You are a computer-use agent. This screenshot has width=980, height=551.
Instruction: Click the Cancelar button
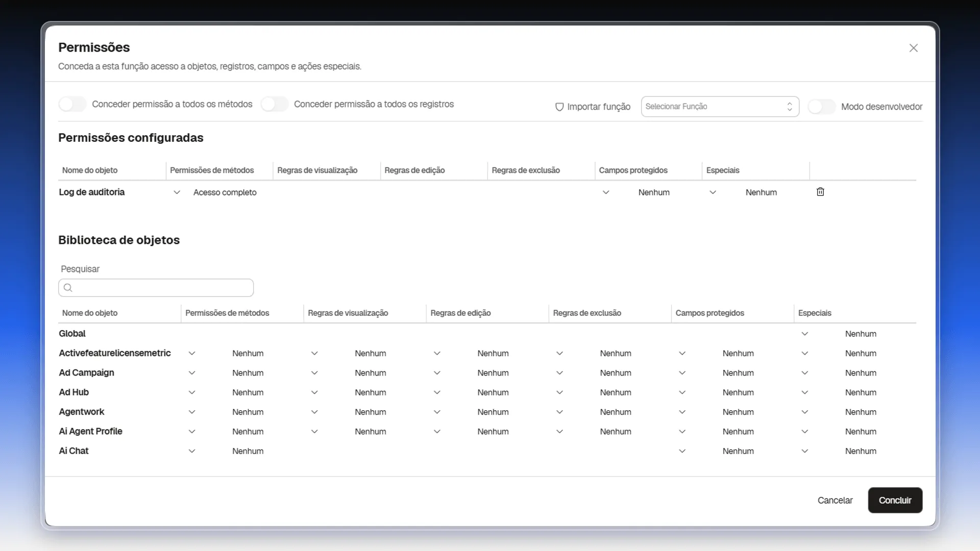[835, 500]
